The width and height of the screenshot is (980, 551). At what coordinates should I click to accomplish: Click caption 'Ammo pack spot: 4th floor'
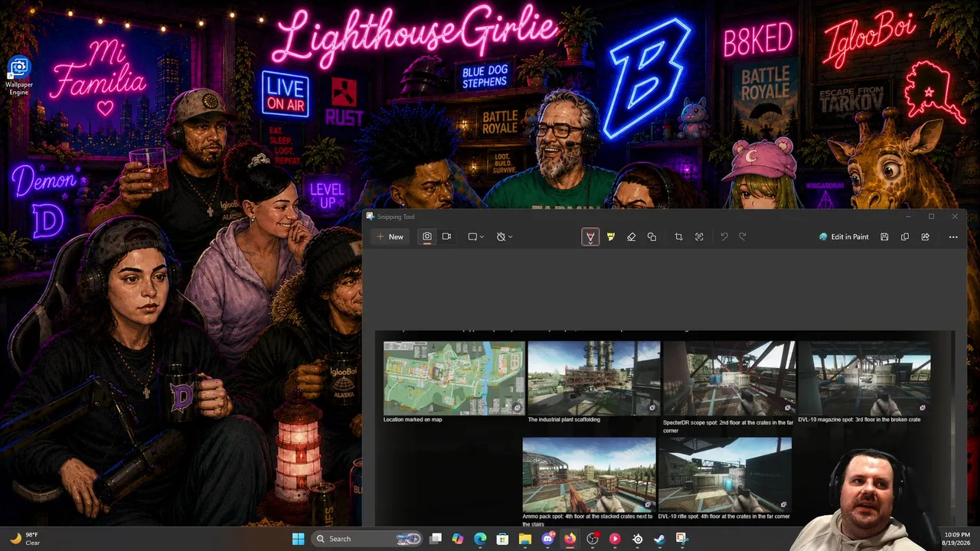588,520
